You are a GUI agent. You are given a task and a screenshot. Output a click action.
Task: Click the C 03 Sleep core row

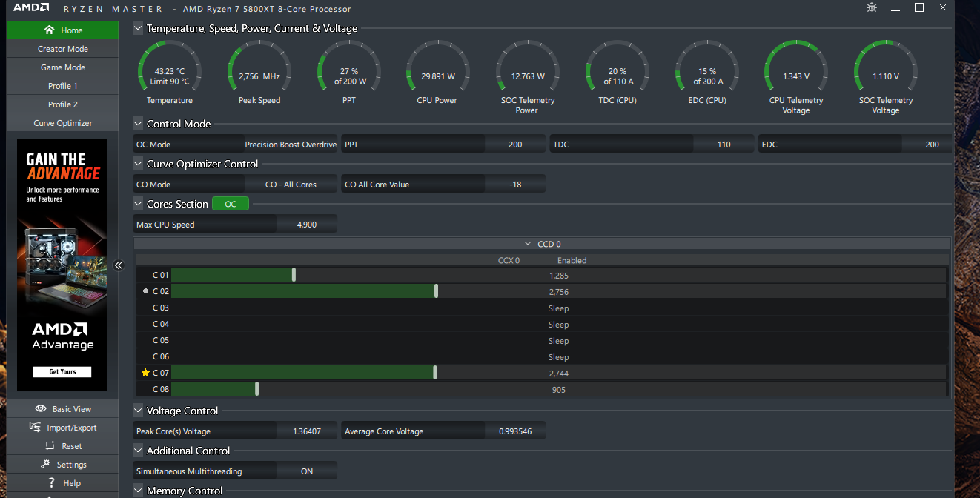tap(541, 308)
